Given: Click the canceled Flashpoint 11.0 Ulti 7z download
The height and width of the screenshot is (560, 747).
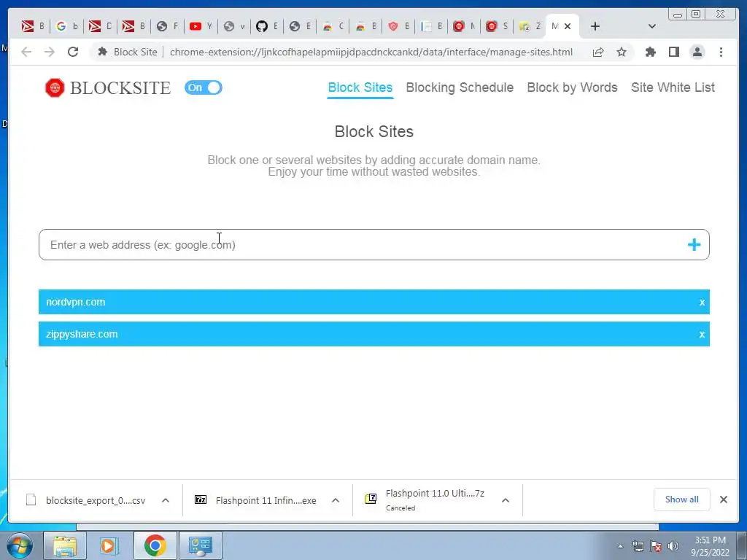Looking at the screenshot, I should click(425, 500).
